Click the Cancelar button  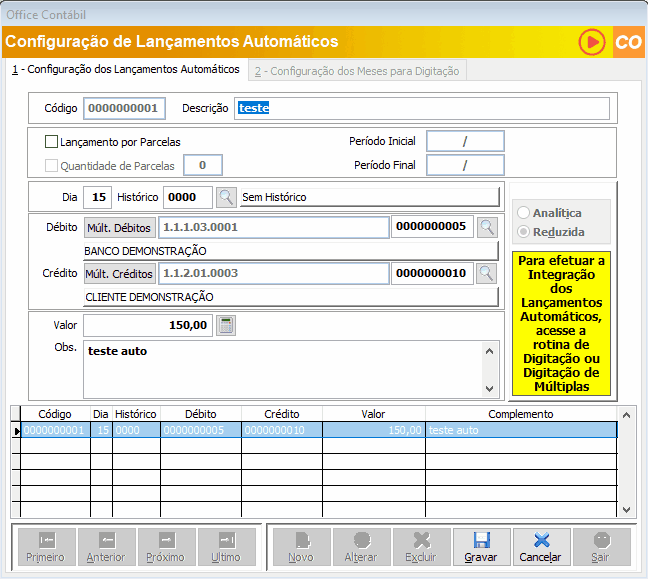tap(541, 547)
